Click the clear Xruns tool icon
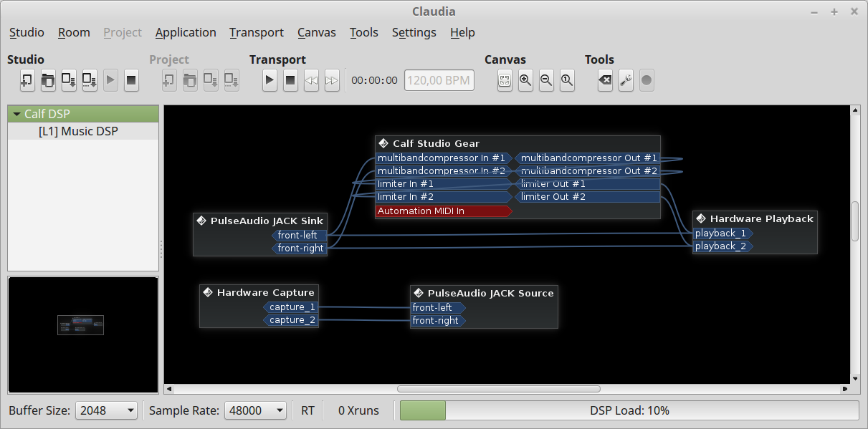 coord(605,80)
